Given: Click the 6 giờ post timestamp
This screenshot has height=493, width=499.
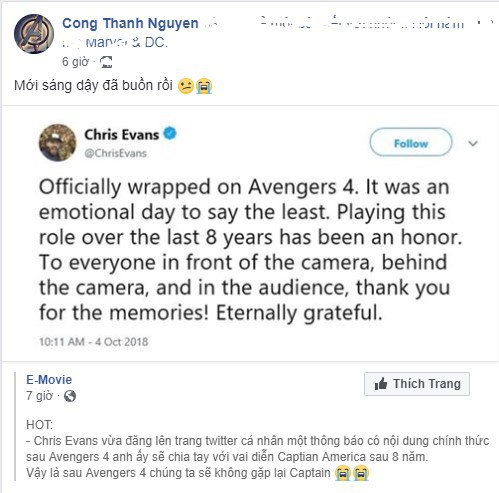Looking at the screenshot, I should 76,62.
